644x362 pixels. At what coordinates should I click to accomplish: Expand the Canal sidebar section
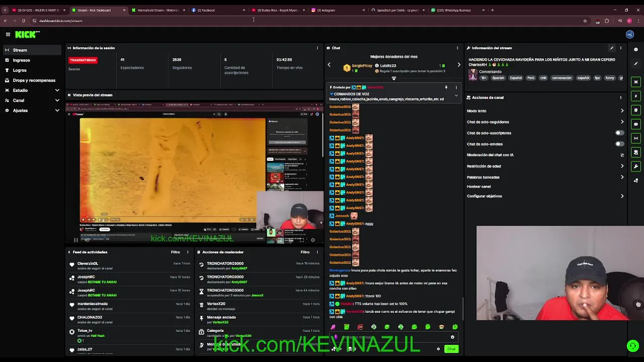pos(57,101)
